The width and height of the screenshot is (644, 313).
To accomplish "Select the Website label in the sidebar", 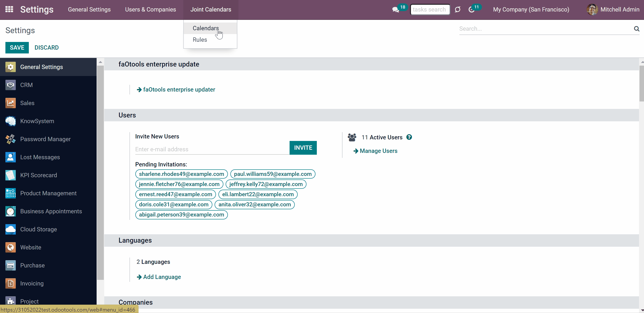I will point(31,247).
